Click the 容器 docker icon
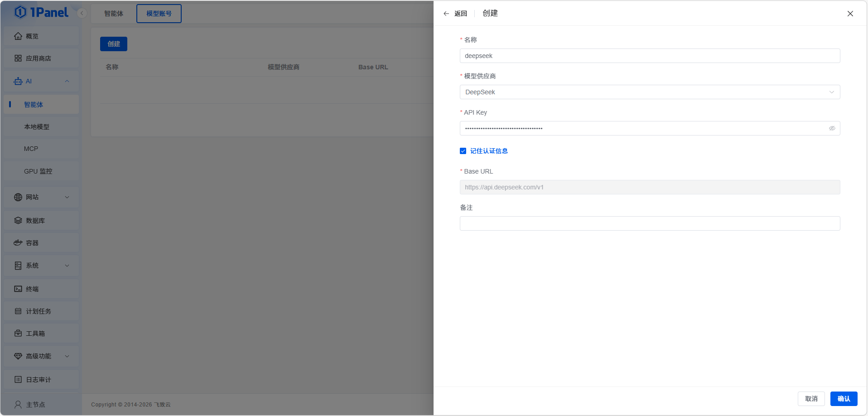Screen dimensions: 868x416 [x=18, y=243]
